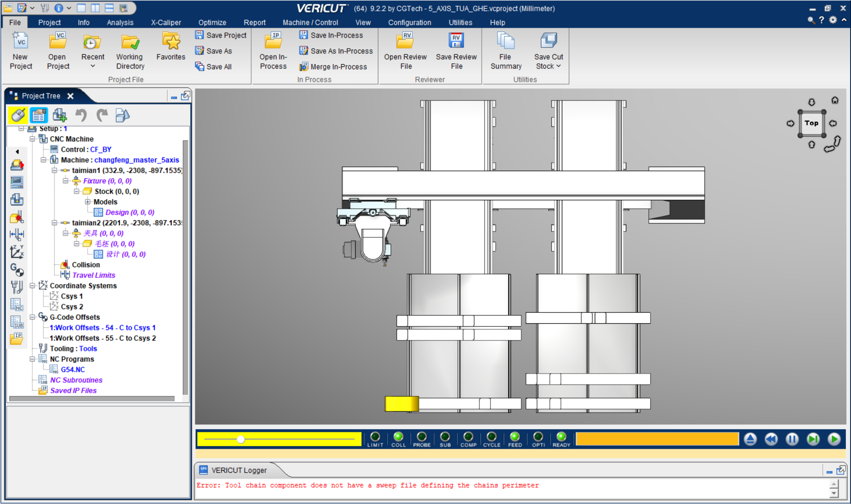Open the Recent projects dropdown

[x=92, y=66]
